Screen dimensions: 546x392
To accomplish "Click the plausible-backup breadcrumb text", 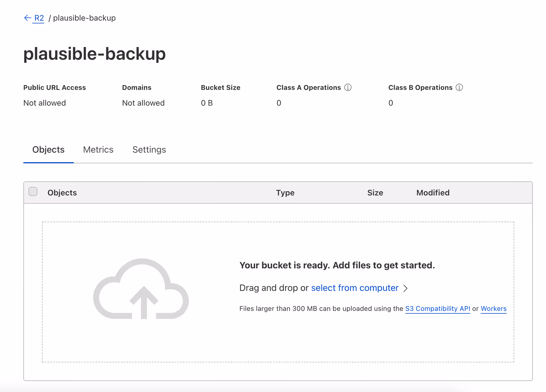I will pos(84,18).
